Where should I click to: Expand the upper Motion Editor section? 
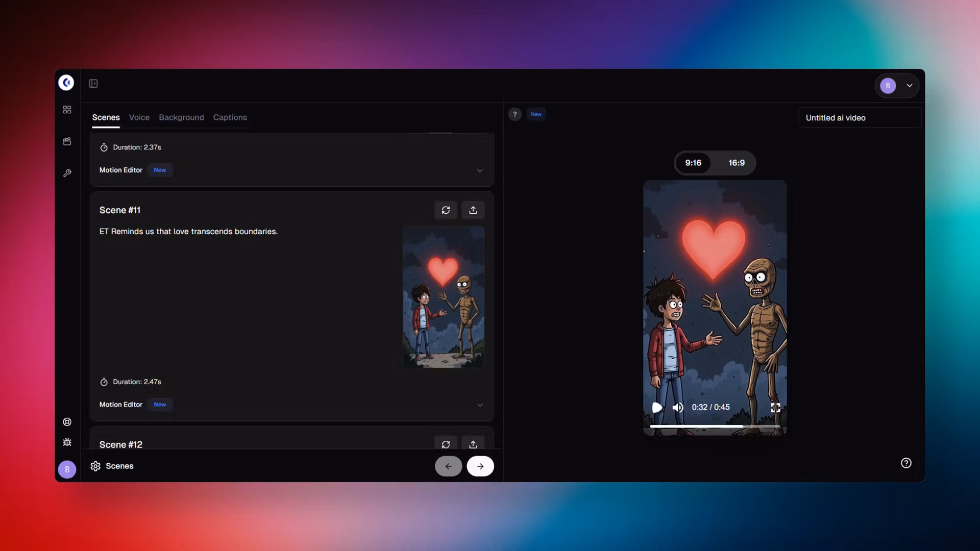pos(479,170)
